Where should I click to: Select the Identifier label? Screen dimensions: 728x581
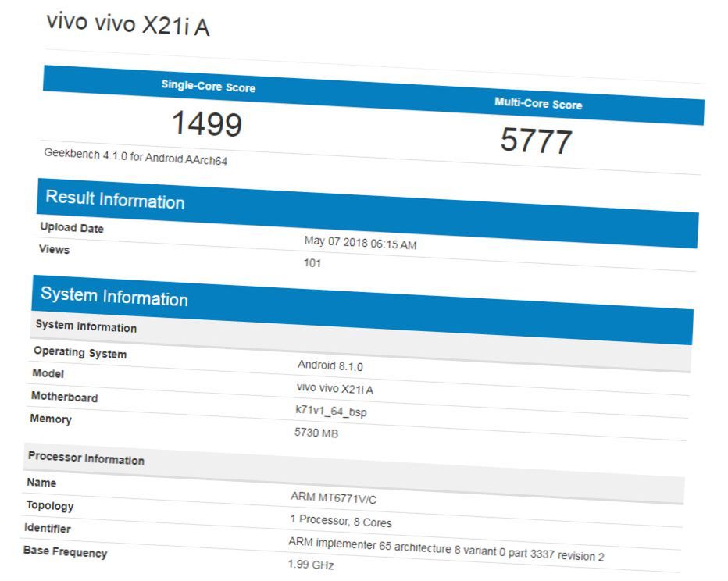48,528
